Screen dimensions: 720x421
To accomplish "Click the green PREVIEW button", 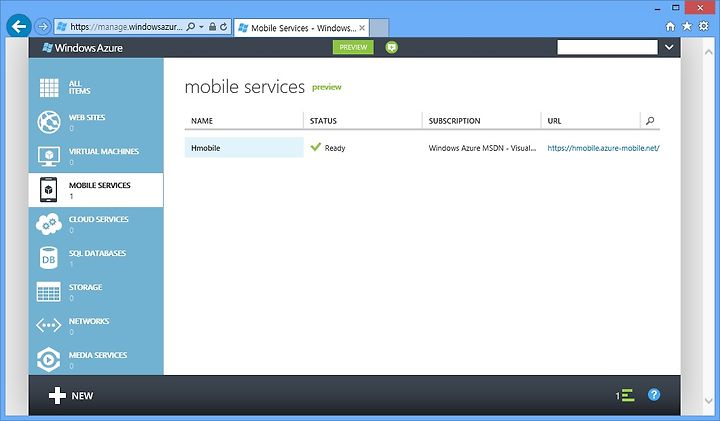I will [x=353, y=47].
